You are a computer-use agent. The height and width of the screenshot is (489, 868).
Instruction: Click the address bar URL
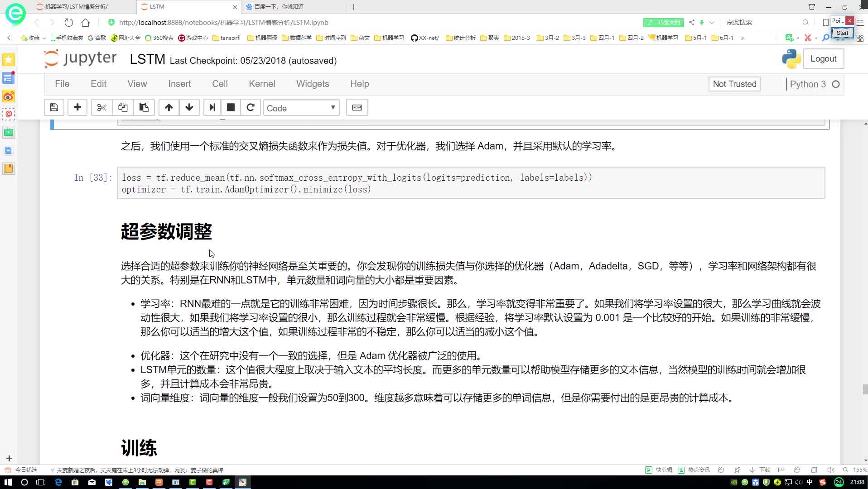pos(223,22)
